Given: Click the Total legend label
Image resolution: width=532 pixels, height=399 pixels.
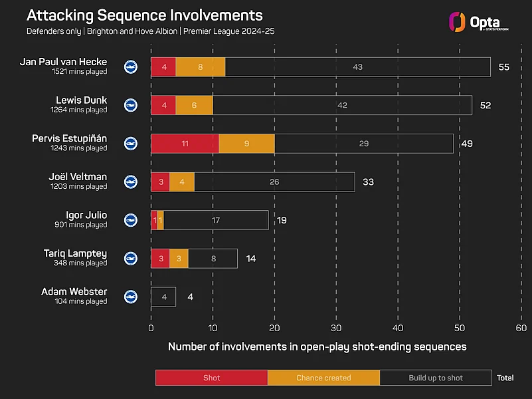Looking at the screenshot, I should [505, 378].
